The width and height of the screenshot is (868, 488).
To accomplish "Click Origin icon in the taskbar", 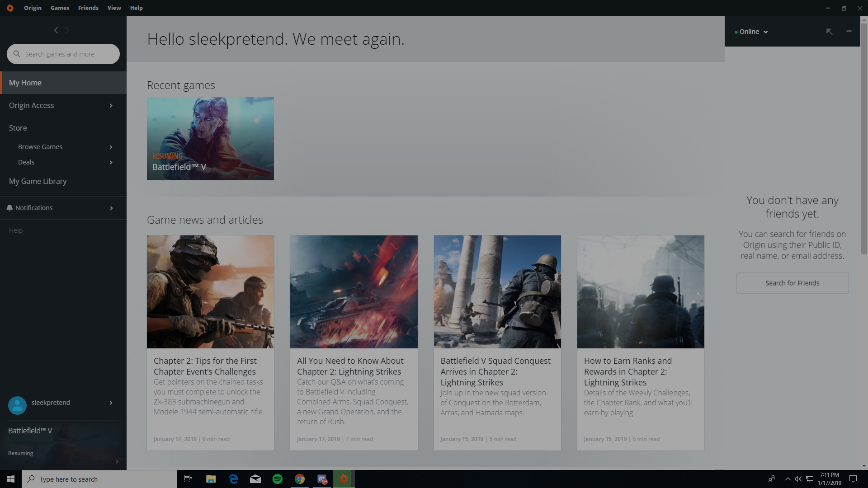I will pyautogui.click(x=344, y=479).
